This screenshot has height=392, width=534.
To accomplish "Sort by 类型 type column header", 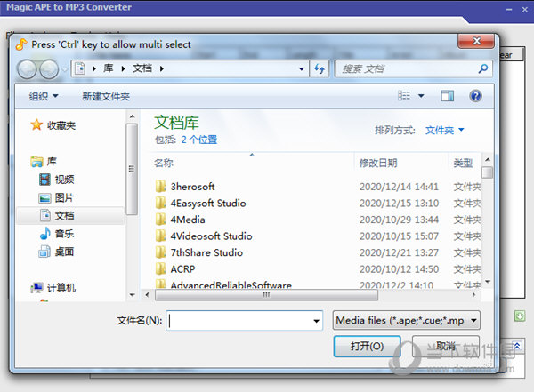I will pyautogui.click(x=463, y=163).
